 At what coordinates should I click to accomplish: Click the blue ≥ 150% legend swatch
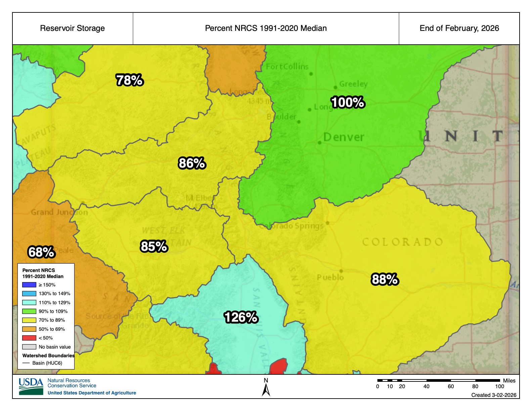click(29, 285)
